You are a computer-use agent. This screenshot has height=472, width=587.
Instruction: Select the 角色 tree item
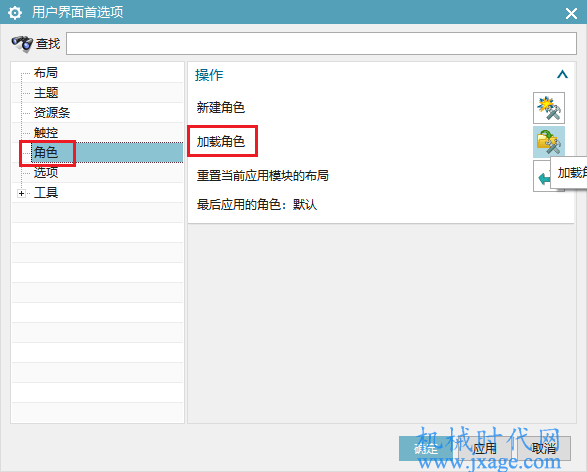click(x=46, y=152)
